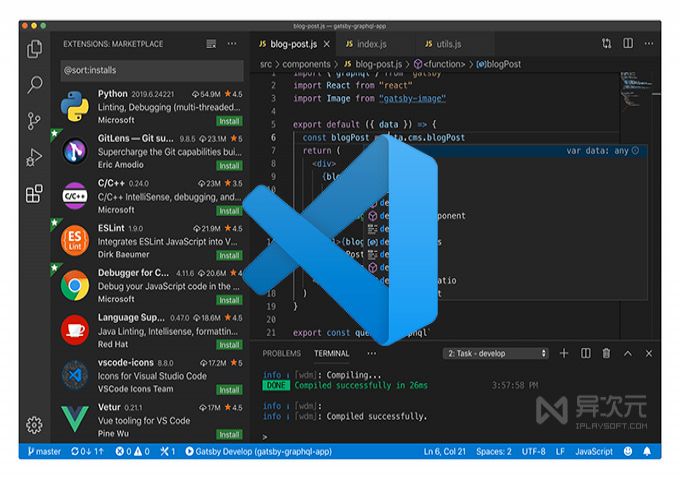This screenshot has width=680, height=480.
Task: Click the Vetur extension logo
Action: tap(75, 419)
